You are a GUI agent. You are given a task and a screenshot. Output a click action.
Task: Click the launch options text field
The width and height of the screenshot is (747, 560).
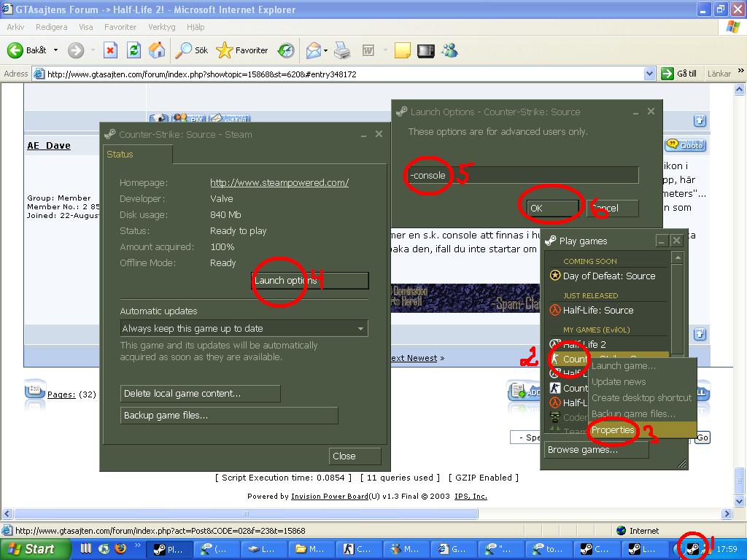(x=522, y=175)
